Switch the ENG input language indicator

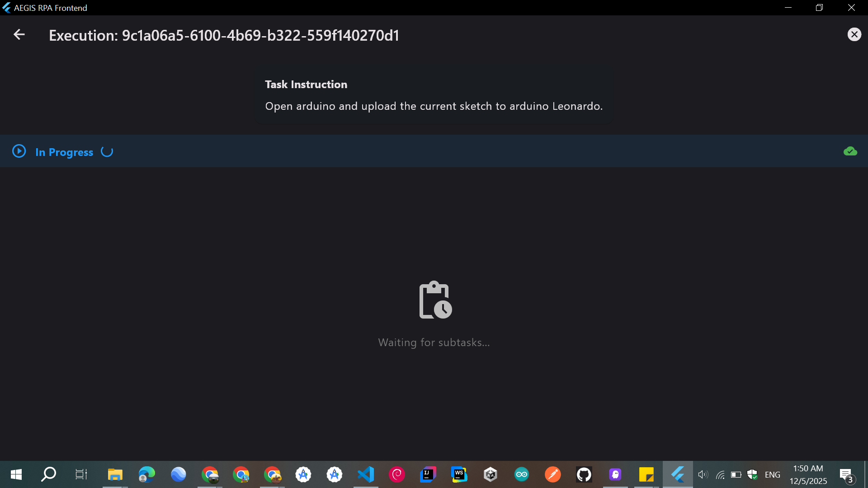(x=772, y=474)
